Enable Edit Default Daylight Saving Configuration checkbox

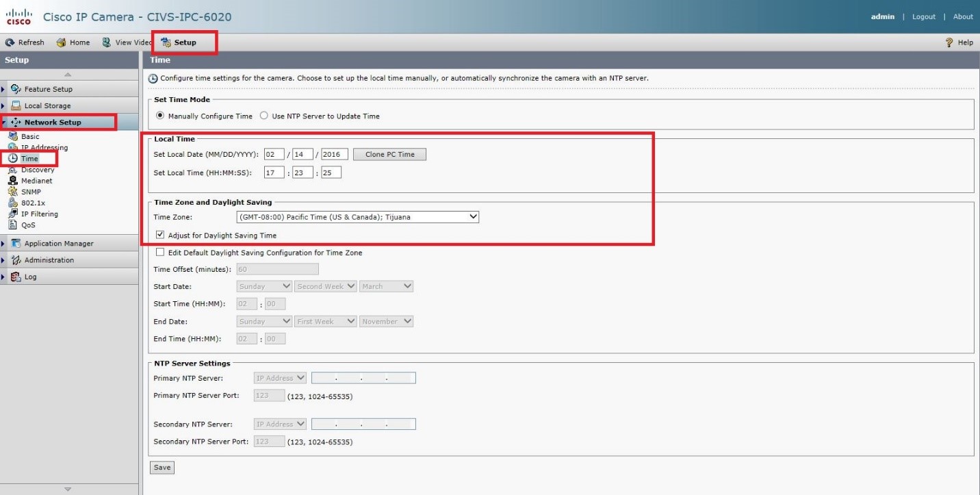coord(161,253)
